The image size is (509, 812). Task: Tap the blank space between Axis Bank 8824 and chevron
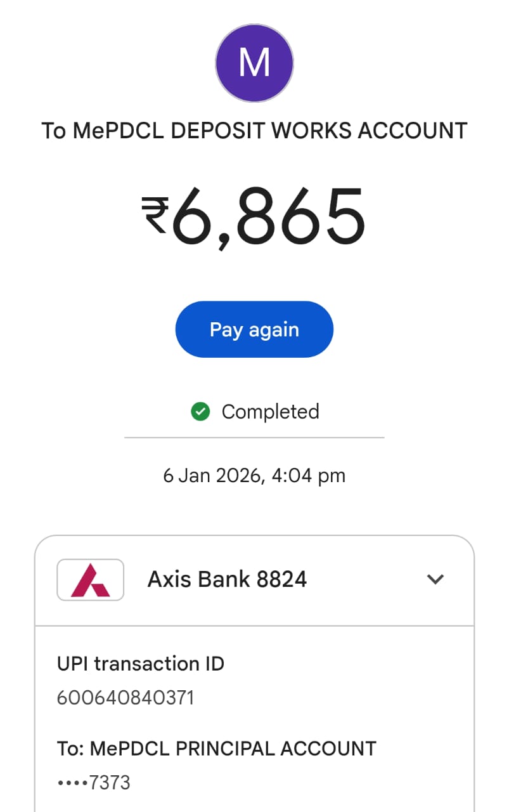364,579
